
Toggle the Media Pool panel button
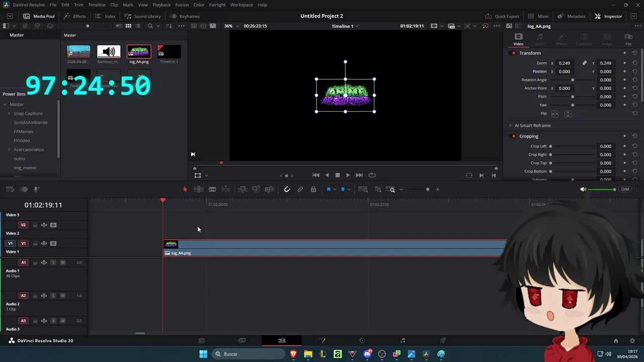point(39,16)
